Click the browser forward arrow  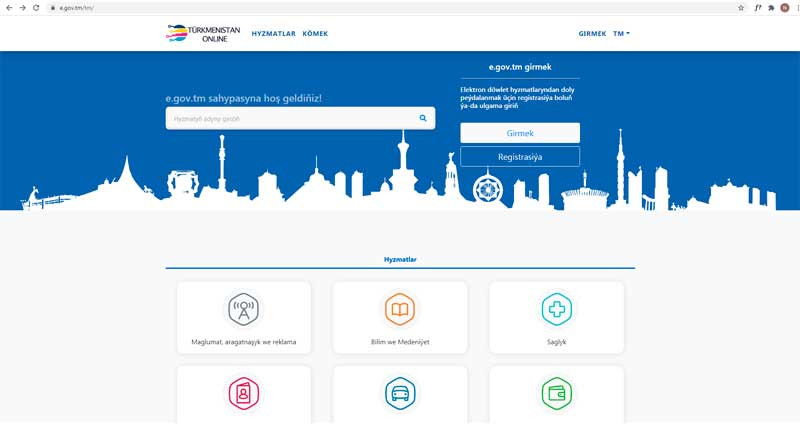tap(22, 8)
